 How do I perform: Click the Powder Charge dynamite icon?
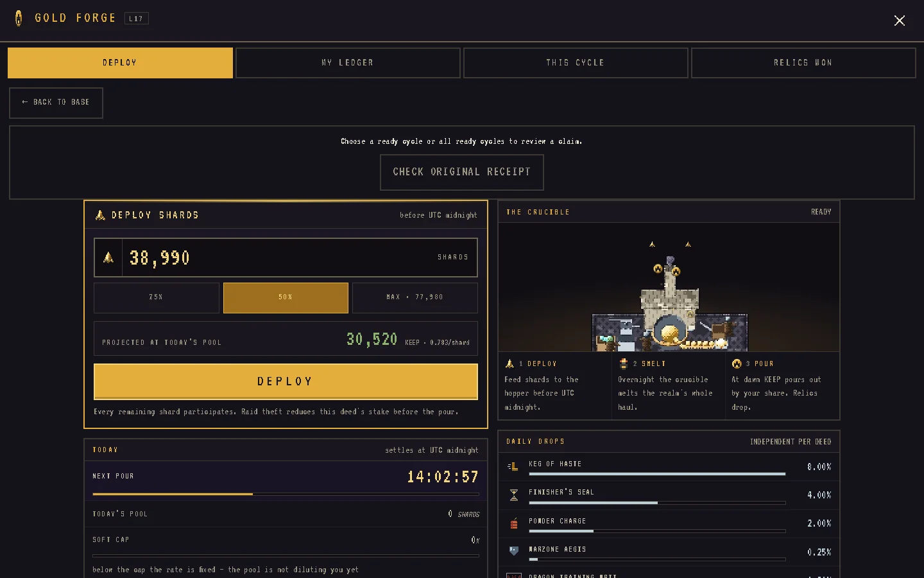coord(513,523)
